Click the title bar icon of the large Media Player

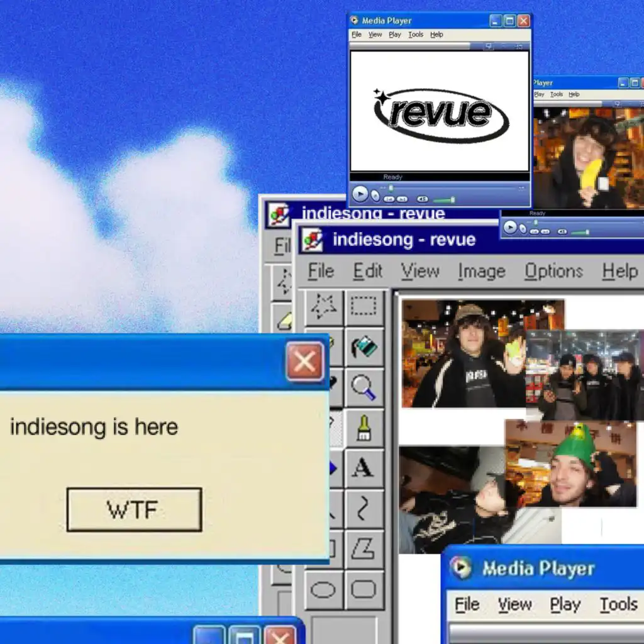[461, 568]
